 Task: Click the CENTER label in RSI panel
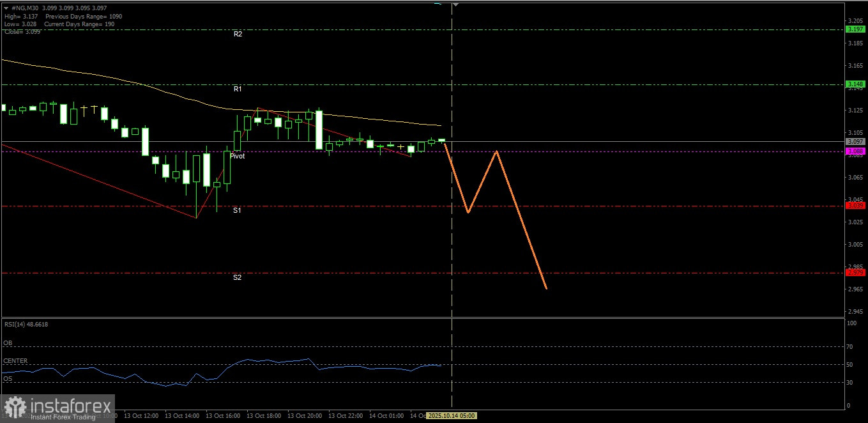(x=15, y=361)
